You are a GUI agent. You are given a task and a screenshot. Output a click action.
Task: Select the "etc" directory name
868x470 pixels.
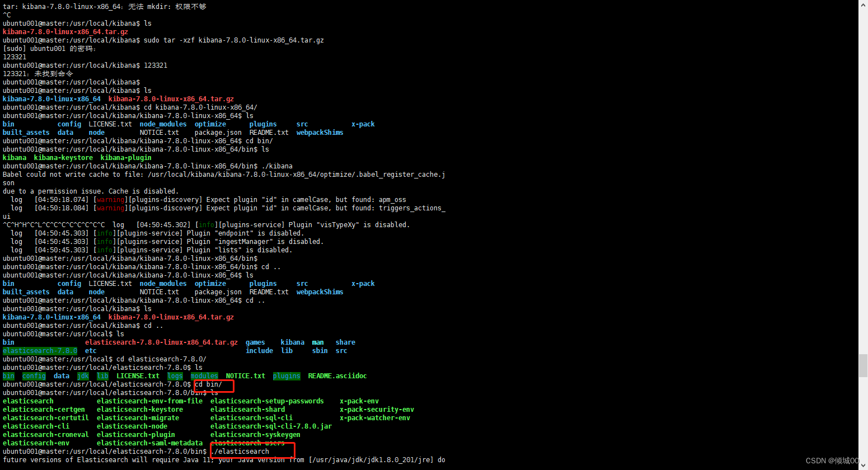[x=91, y=351]
